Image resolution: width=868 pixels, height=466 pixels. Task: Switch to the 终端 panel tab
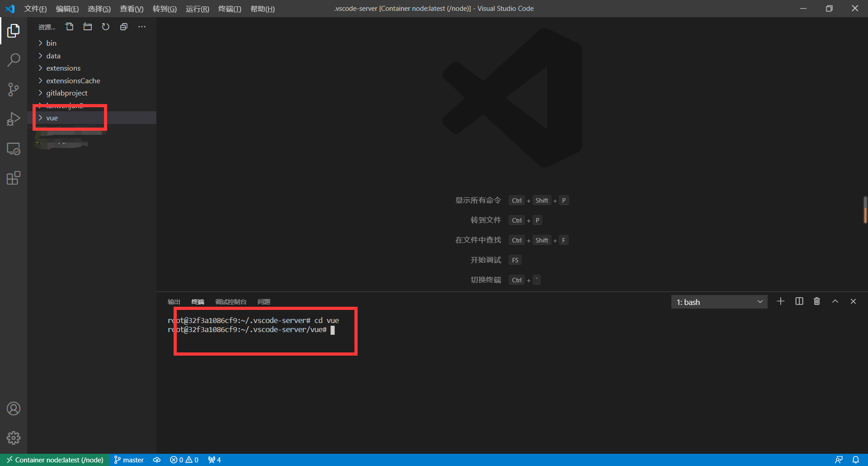point(198,302)
